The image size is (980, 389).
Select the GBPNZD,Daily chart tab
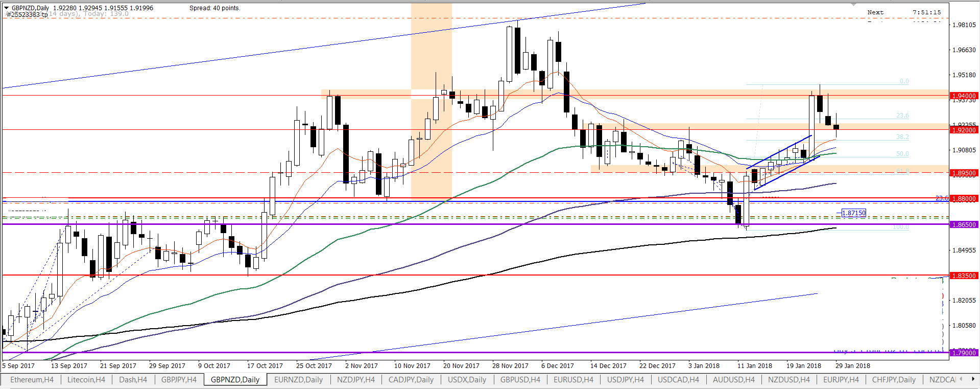coord(235,380)
